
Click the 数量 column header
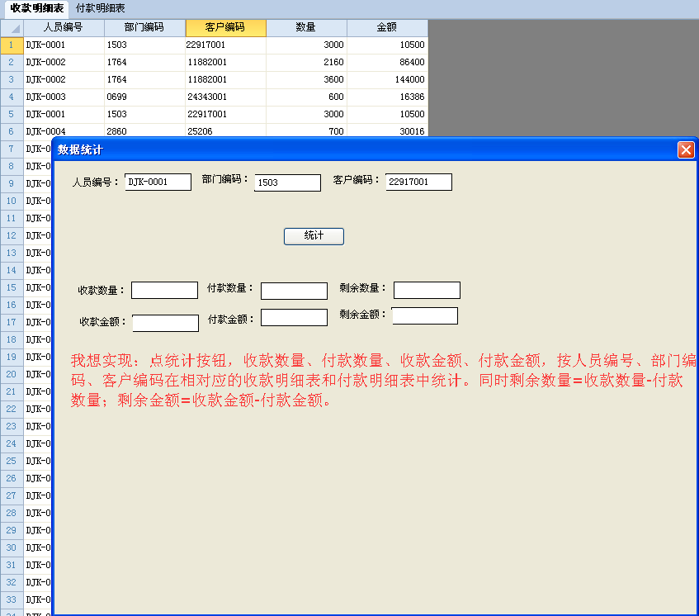pyautogui.click(x=306, y=27)
